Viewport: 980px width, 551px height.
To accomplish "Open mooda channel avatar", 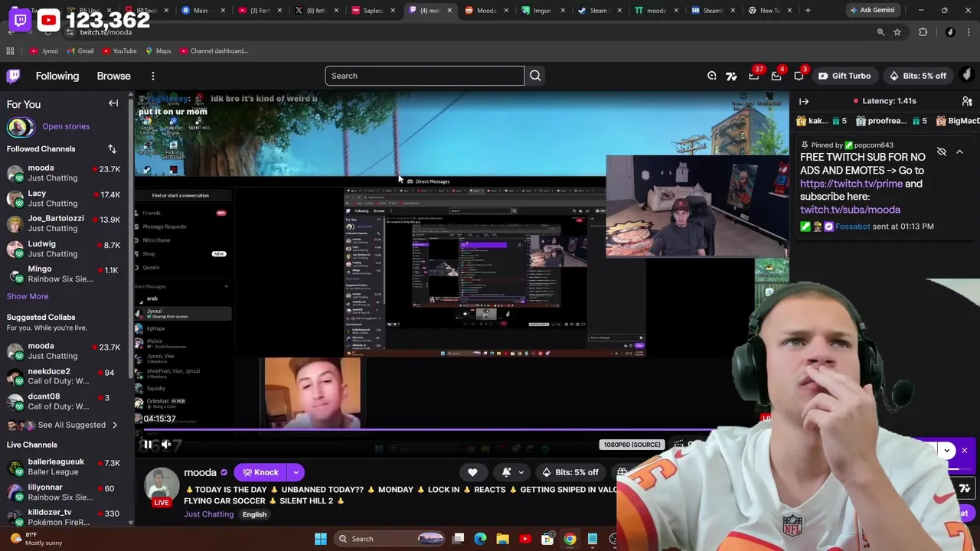I will tap(162, 484).
